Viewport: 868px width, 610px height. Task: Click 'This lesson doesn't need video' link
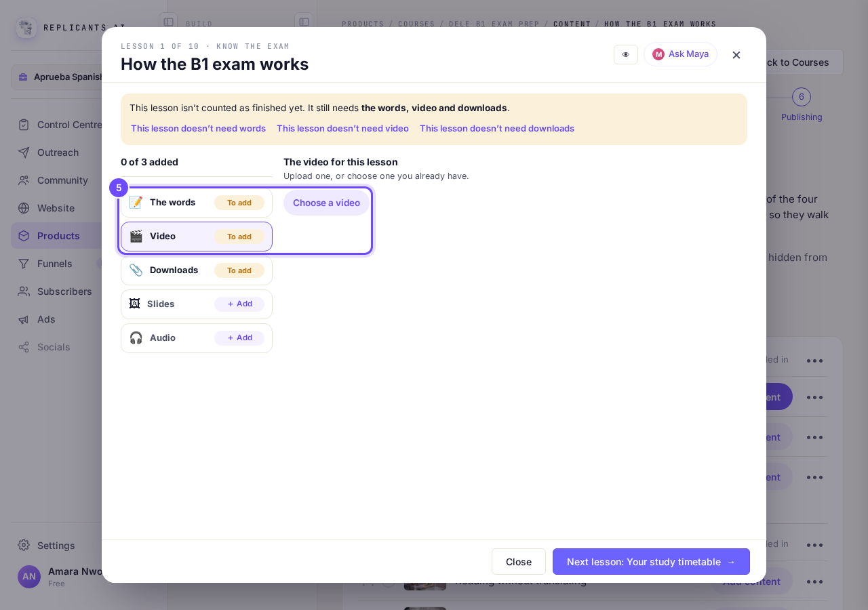click(x=342, y=128)
